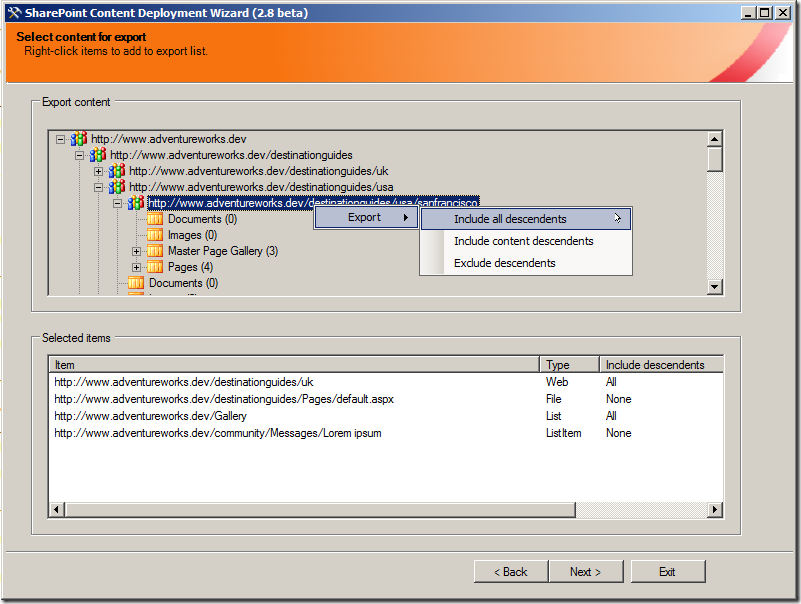This screenshot has width=801, height=604.
Task: Select the Pages/default.aspx row in Selected items
Action: [x=386, y=399]
